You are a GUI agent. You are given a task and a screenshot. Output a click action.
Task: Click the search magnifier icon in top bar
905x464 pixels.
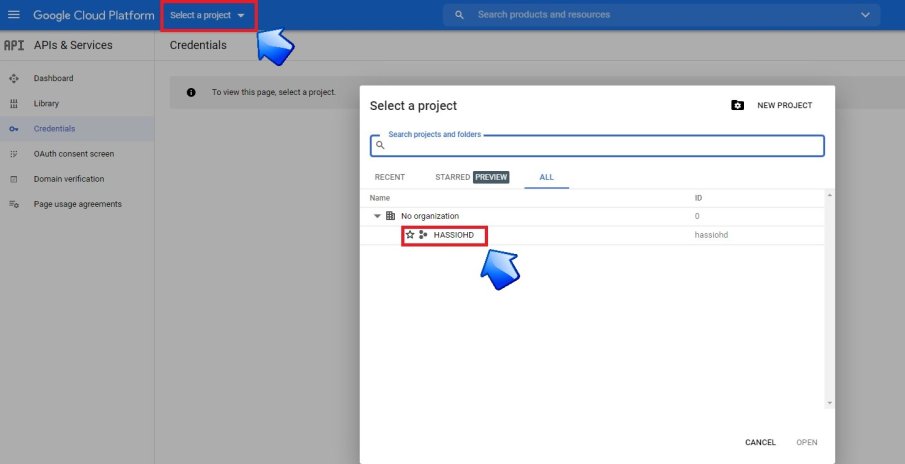pos(459,15)
